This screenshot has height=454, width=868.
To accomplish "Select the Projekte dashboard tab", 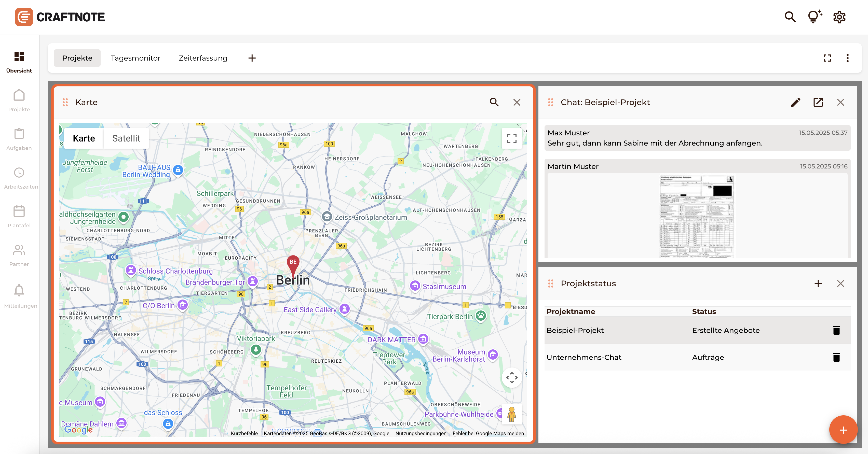I will click(x=77, y=58).
